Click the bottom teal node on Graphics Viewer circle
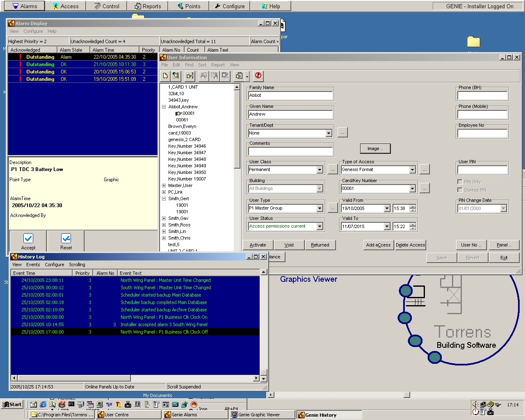Screen dimensions: 525x420 [435, 357]
